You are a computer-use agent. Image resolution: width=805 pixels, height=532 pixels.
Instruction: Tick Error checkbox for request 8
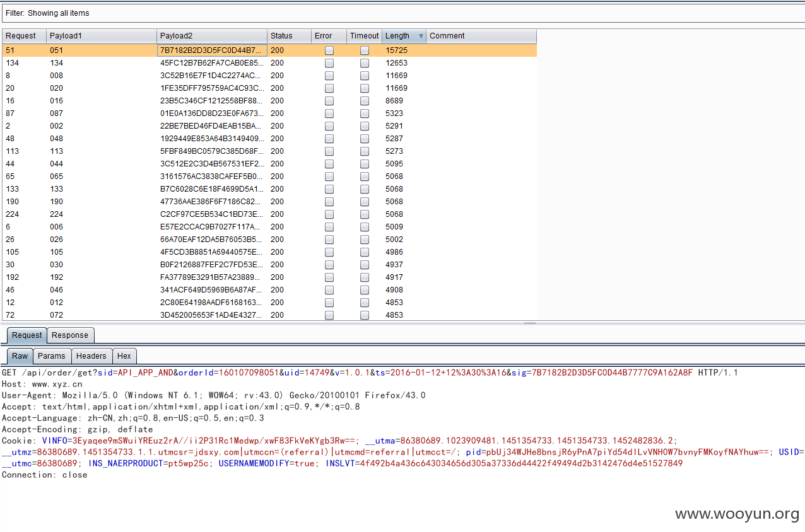coord(329,76)
